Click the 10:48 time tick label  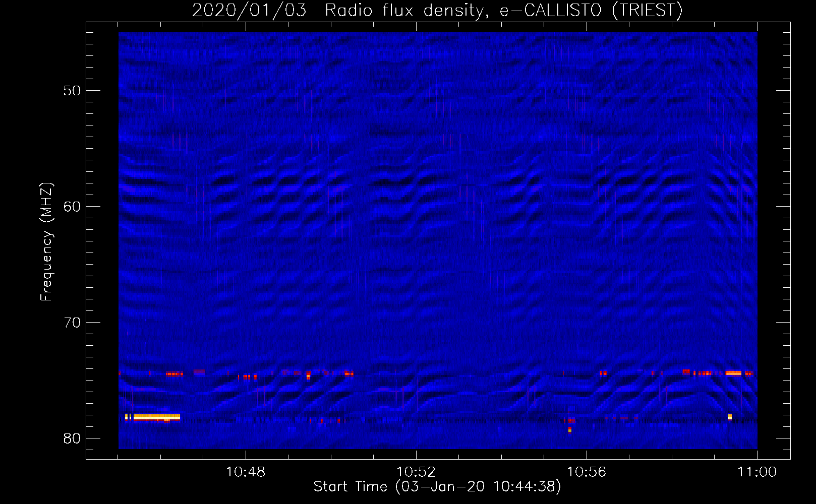coord(246,472)
